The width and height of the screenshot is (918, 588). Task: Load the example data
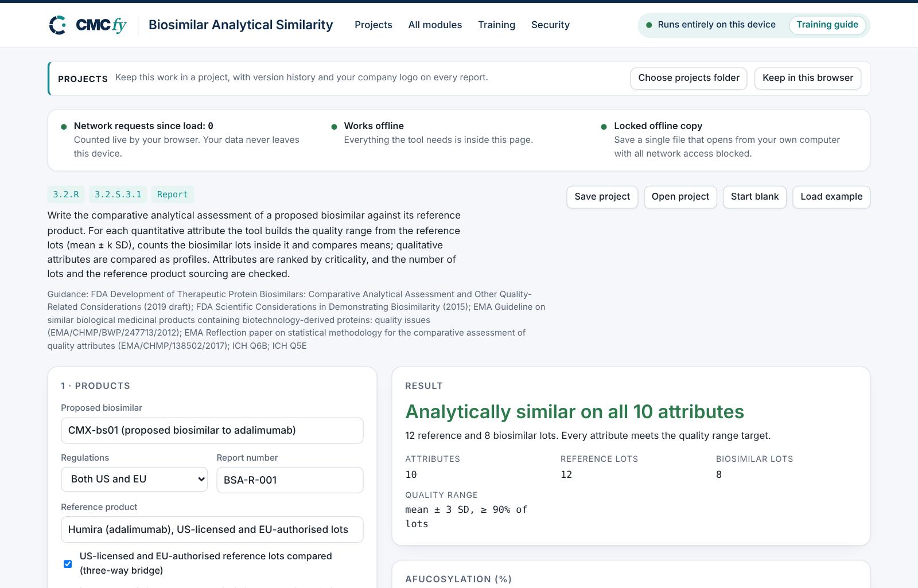tap(831, 197)
